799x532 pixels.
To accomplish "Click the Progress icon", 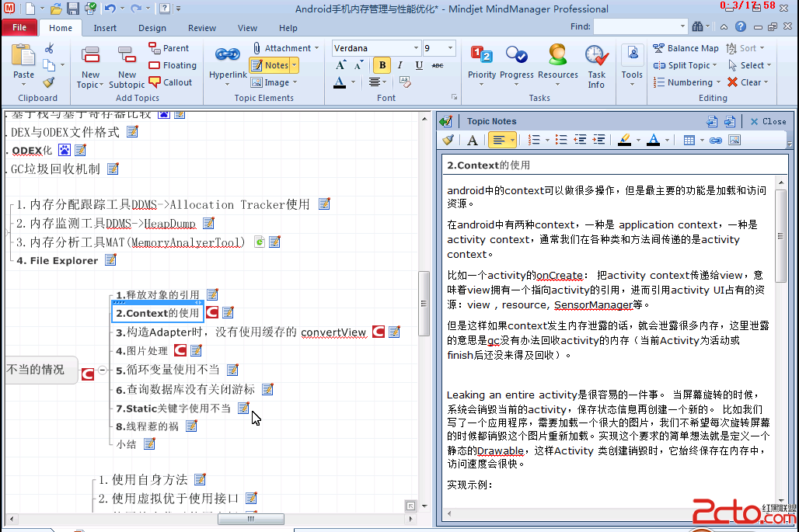I will coord(516,55).
